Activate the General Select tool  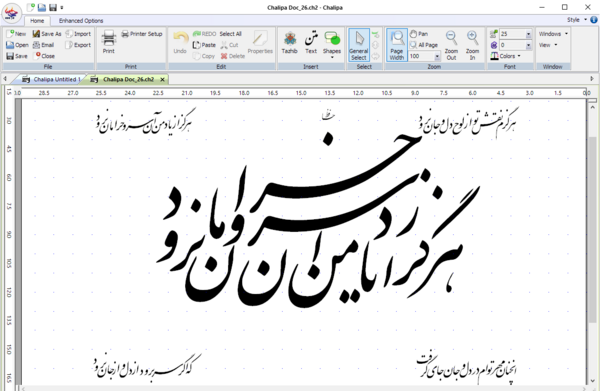point(359,45)
